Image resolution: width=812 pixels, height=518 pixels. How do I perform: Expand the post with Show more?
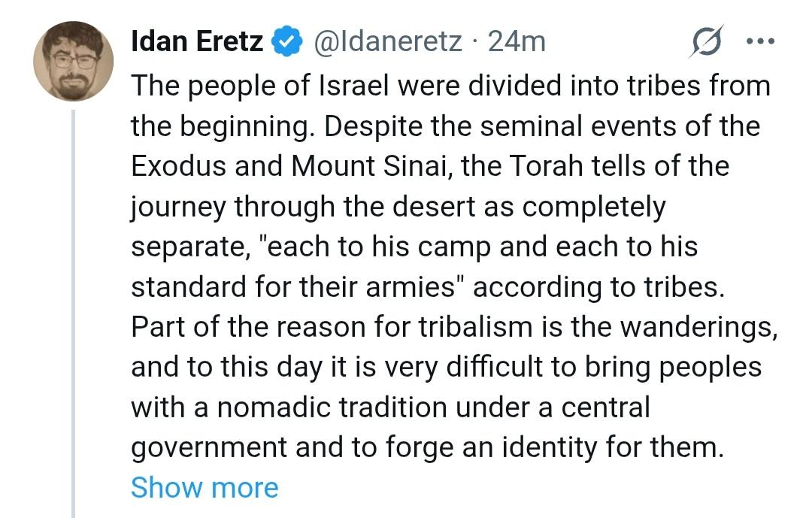(205, 488)
